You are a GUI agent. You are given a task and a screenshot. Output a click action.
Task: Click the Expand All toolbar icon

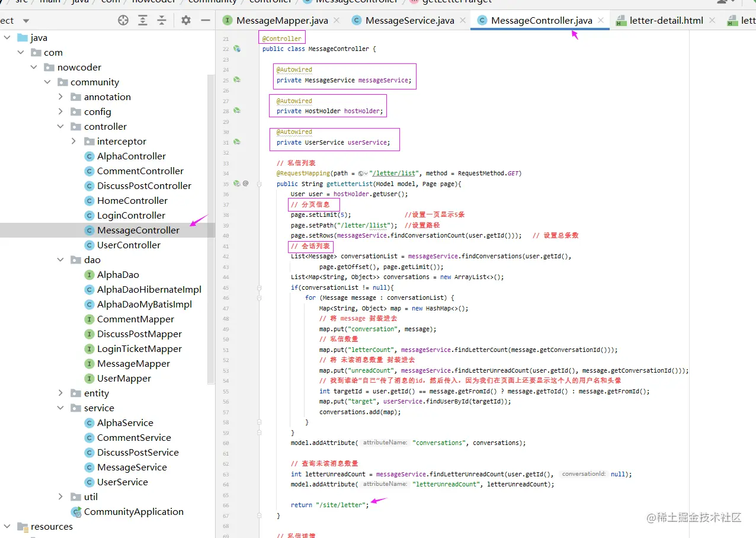[x=143, y=20]
